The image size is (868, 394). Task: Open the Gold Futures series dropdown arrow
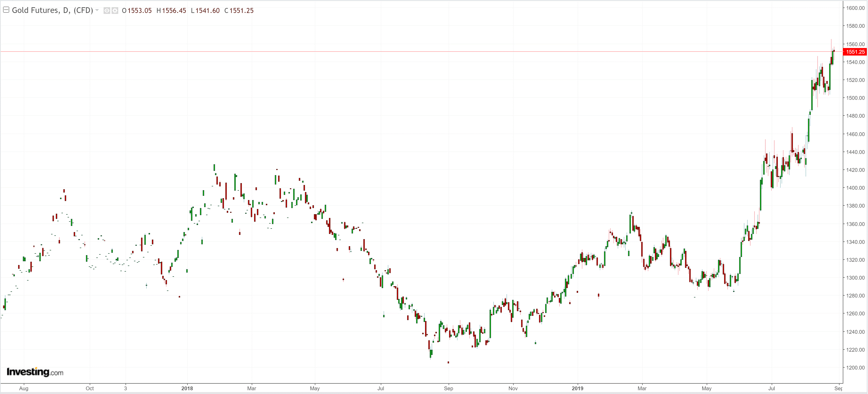click(97, 10)
